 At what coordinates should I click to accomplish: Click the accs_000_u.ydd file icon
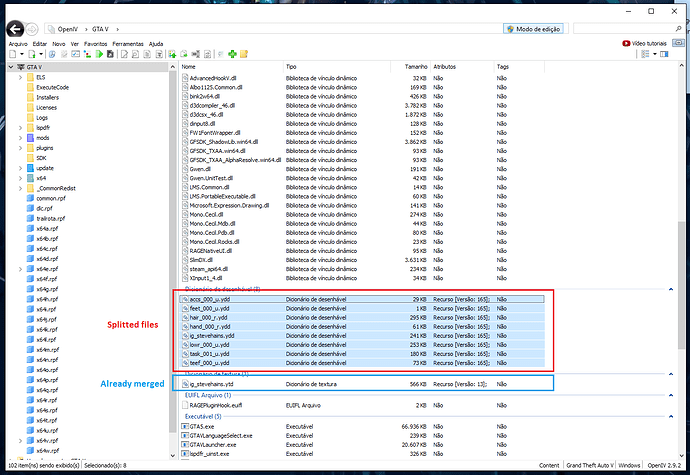(185, 299)
